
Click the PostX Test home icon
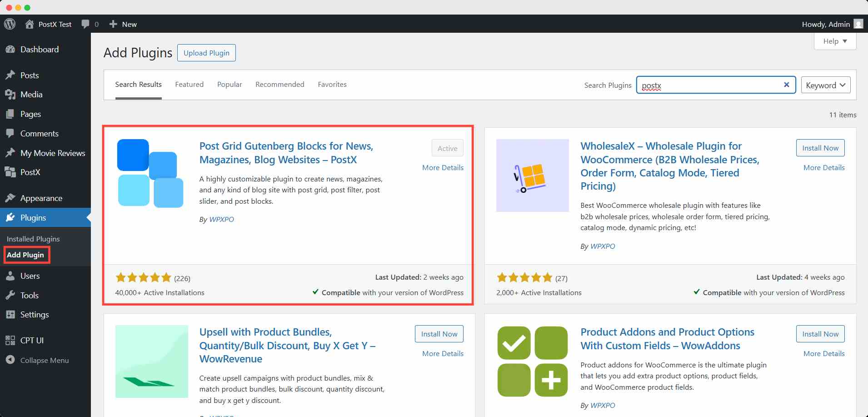pos(30,24)
